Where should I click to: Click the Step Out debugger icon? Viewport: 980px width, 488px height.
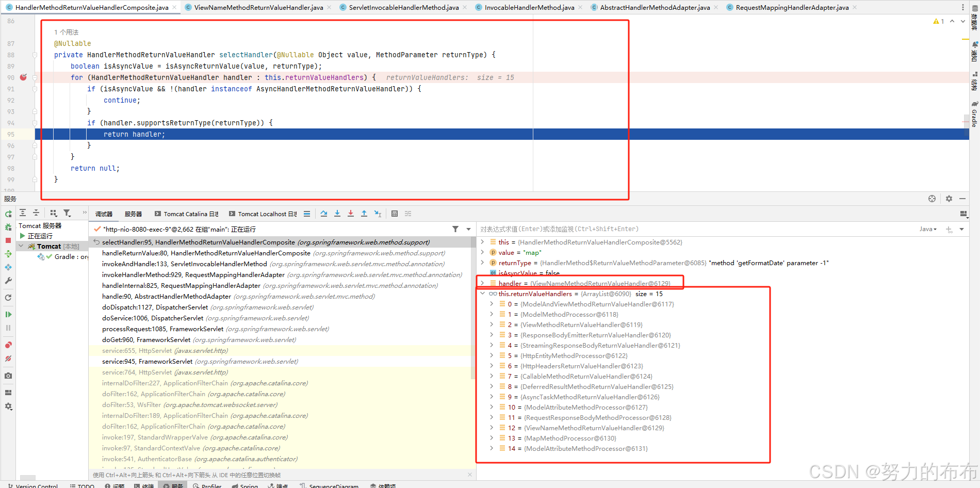(364, 214)
